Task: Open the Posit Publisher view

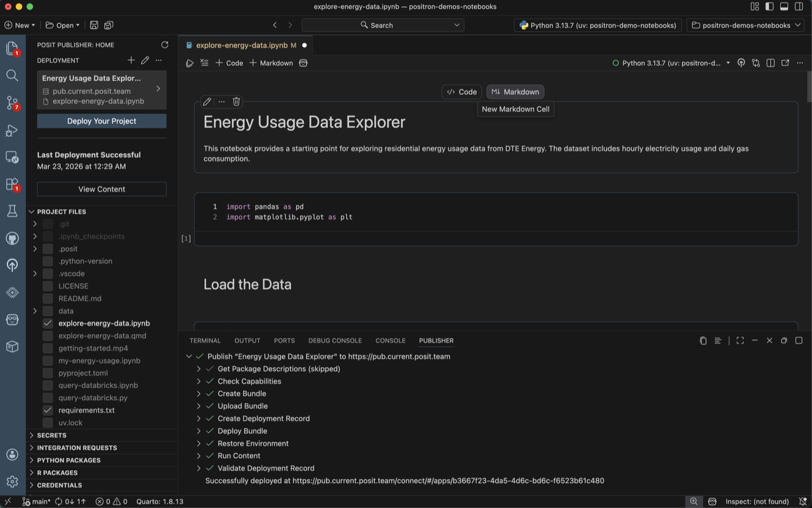Action: pyautogui.click(x=12, y=265)
